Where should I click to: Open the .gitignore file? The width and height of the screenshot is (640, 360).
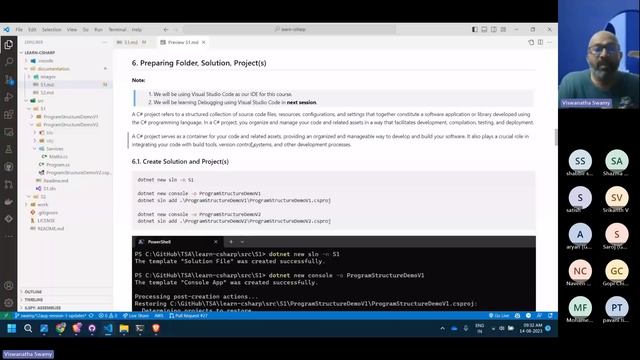[x=48, y=212]
